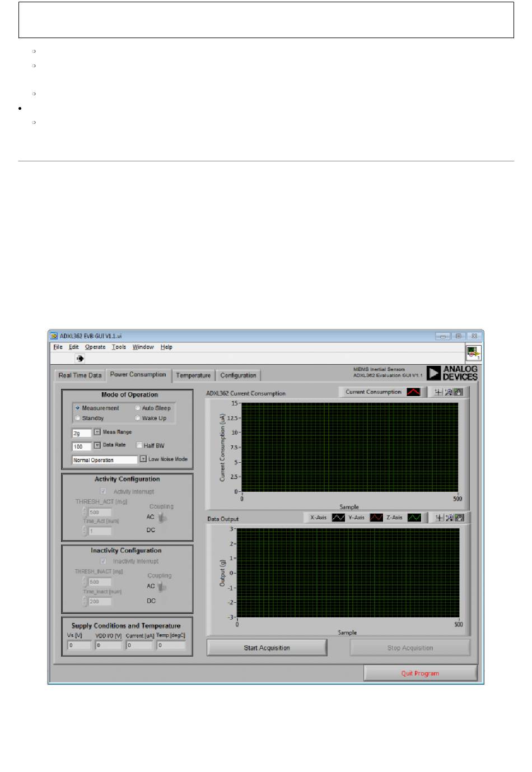Toggle the Activity Interrupt checkbox
Screen dimensions: 532x772
(103, 491)
